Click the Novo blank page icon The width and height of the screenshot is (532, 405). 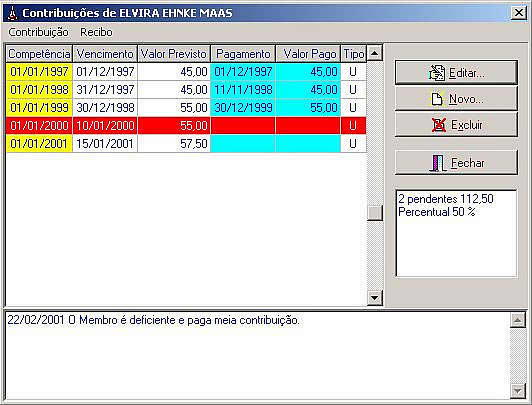pyautogui.click(x=437, y=99)
